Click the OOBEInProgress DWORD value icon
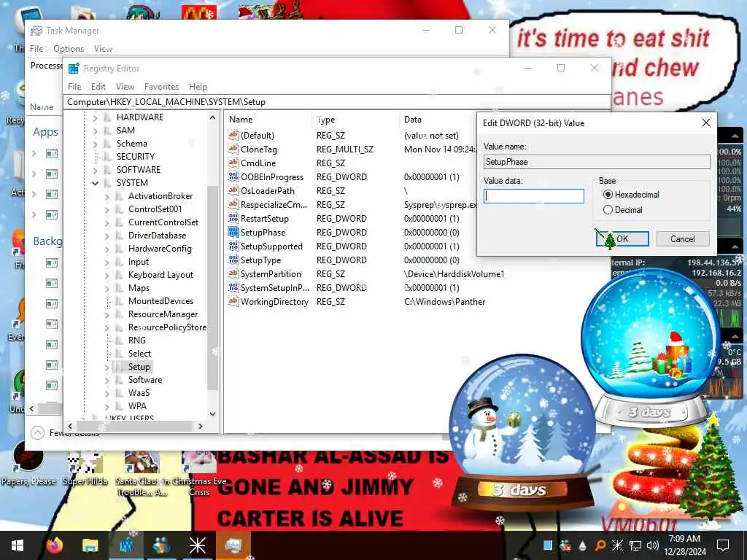747x560 pixels. click(x=233, y=176)
